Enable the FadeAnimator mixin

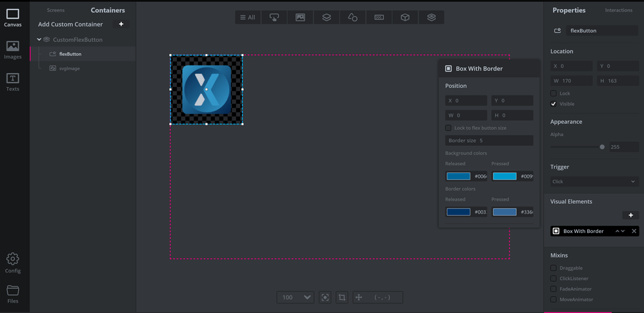click(554, 288)
